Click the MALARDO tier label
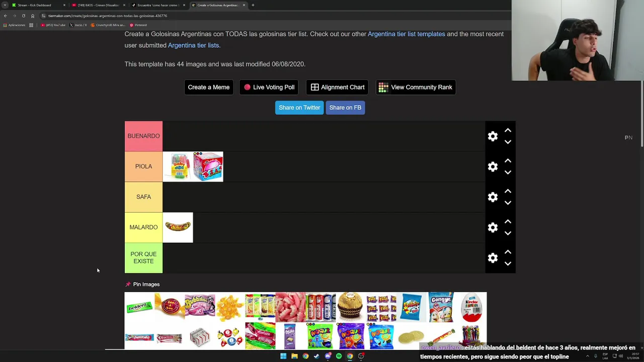 (x=143, y=227)
